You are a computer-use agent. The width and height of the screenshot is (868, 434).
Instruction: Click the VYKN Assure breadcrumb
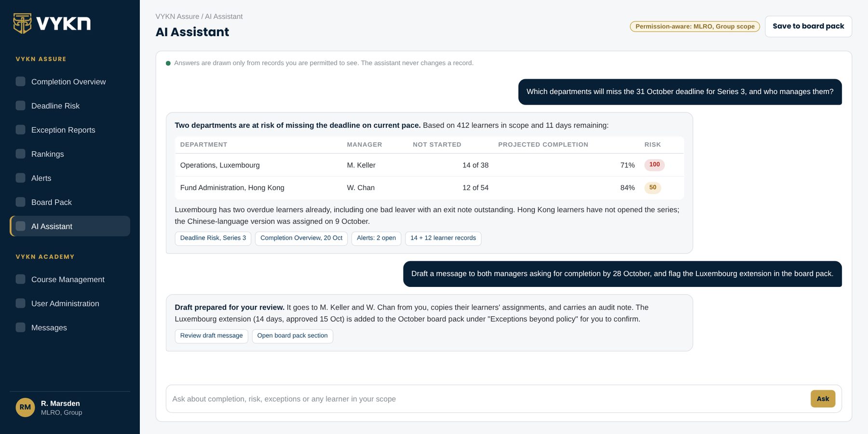pos(177,16)
